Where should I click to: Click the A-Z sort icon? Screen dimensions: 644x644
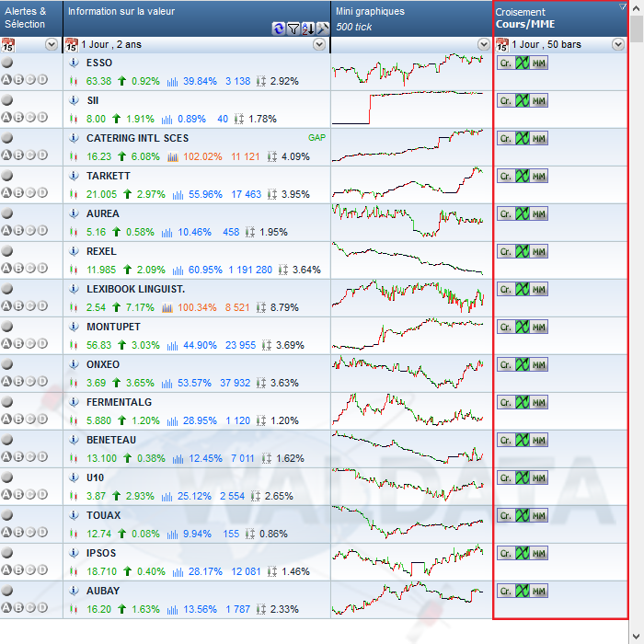click(308, 29)
